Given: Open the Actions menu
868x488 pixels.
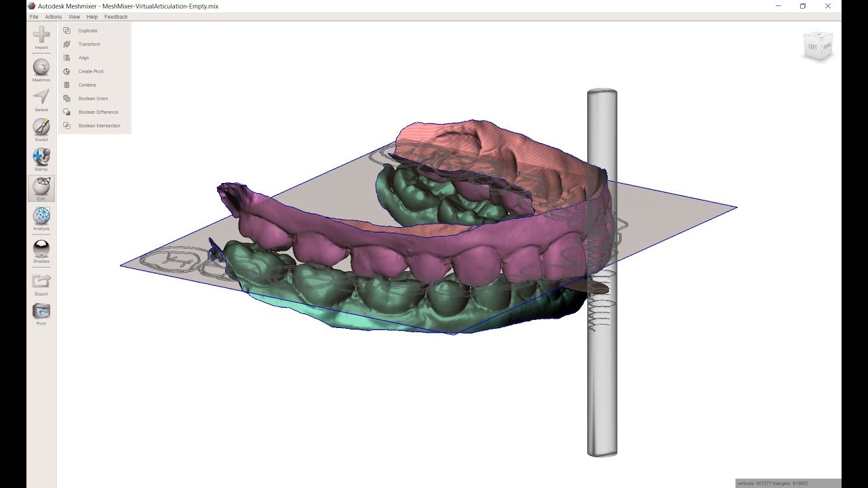Looking at the screenshot, I should [54, 16].
